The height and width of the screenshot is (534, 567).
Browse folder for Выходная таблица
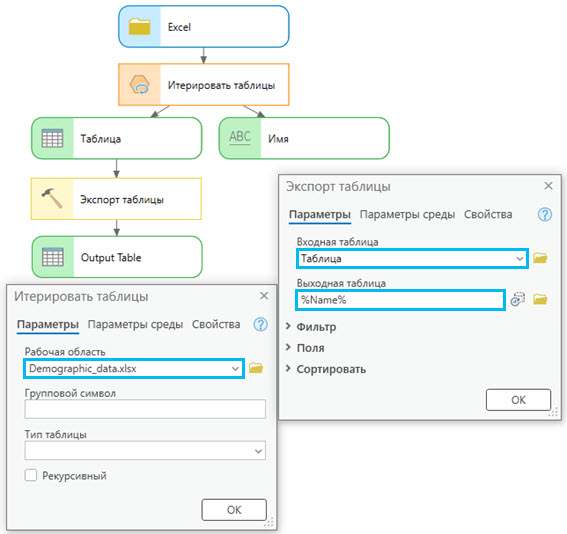pos(540,299)
